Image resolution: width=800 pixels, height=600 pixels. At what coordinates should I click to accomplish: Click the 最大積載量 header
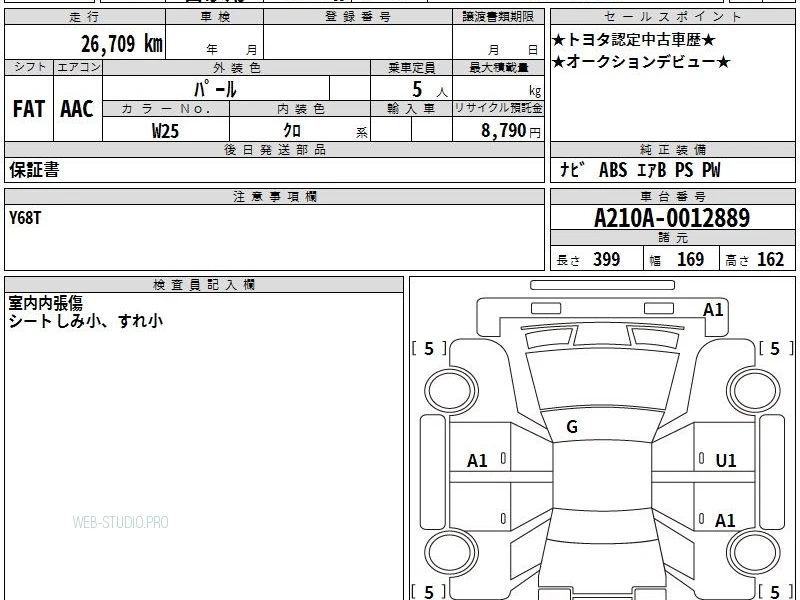pyautogui.click(x=498, y=68)
